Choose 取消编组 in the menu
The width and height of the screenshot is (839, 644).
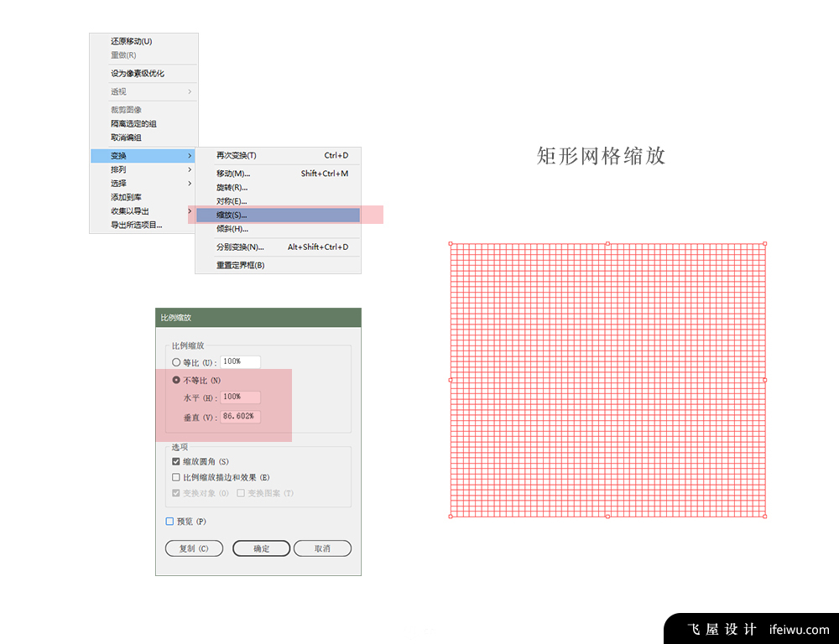(122, 138)
